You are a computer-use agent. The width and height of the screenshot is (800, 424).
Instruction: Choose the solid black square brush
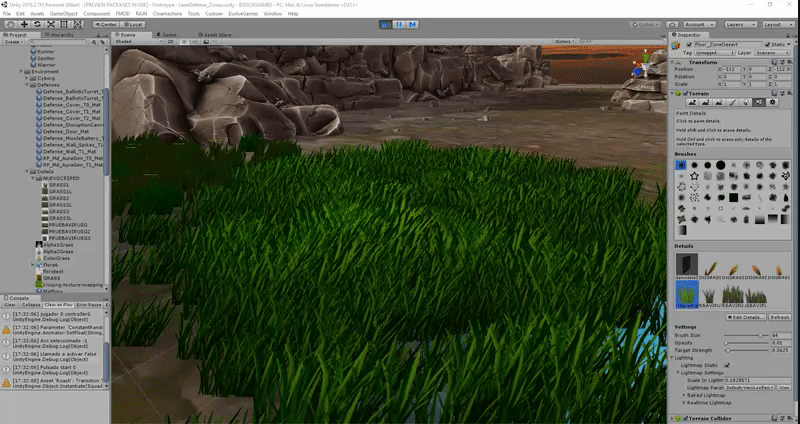pyautogui.click(x=733, y=197)
